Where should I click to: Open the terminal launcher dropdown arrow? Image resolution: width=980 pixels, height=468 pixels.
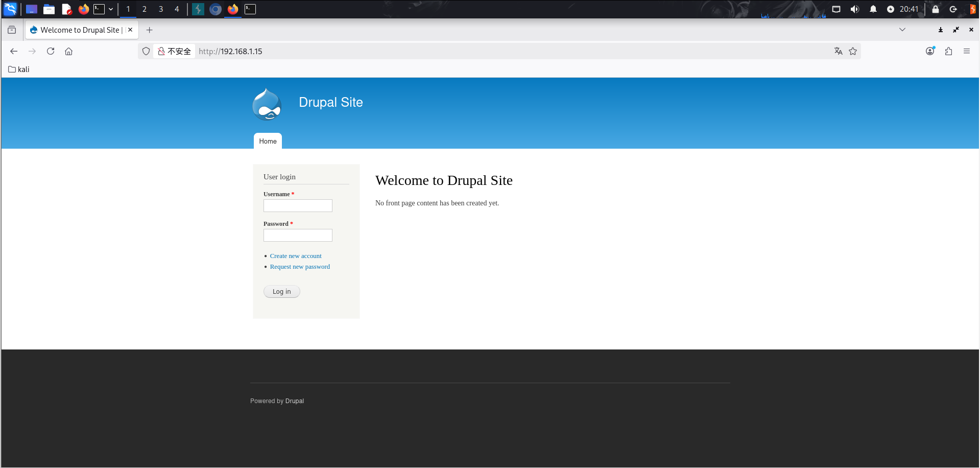coord(111,9)
